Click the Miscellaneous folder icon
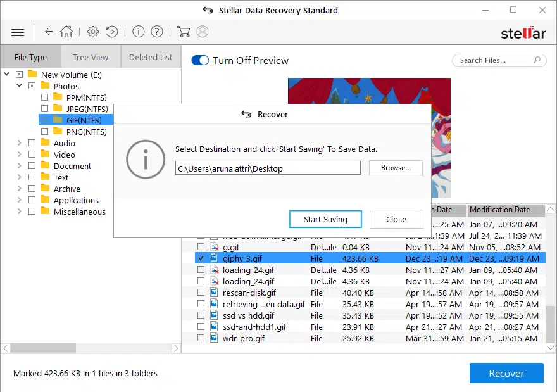557x392 pixels. (45, 211)
